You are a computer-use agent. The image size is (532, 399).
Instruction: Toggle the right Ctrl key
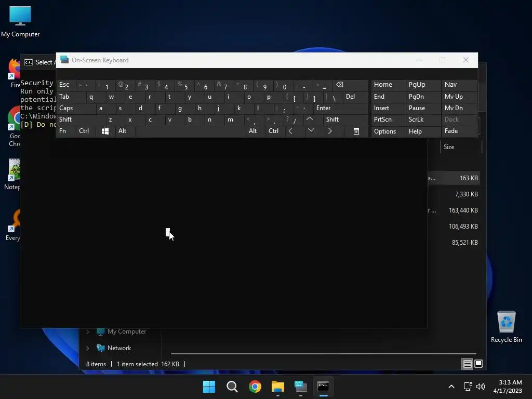[x=275, y=131]
